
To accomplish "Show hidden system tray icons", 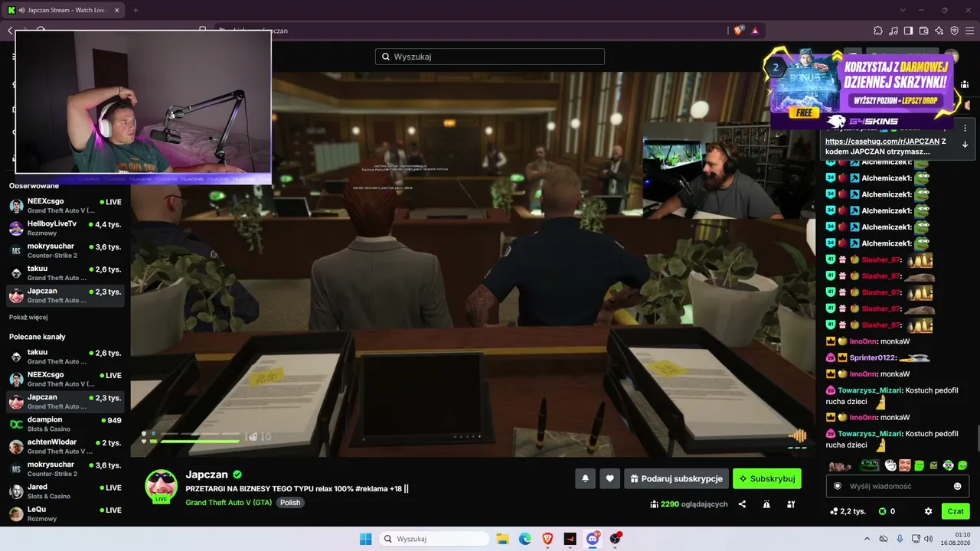I will point(867,539).
